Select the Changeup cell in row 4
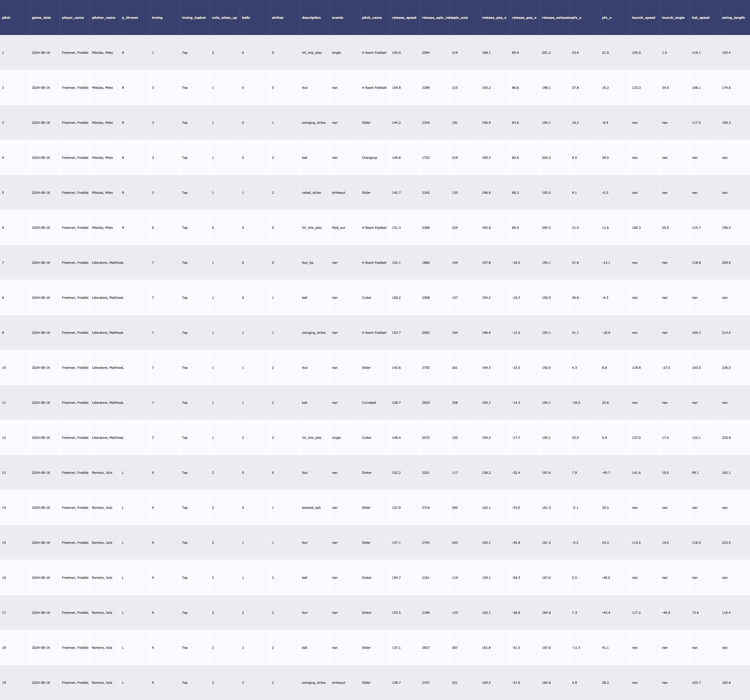The height and width of the screenshot is (700, 750). pyautogui.click(x=369, y=158)
